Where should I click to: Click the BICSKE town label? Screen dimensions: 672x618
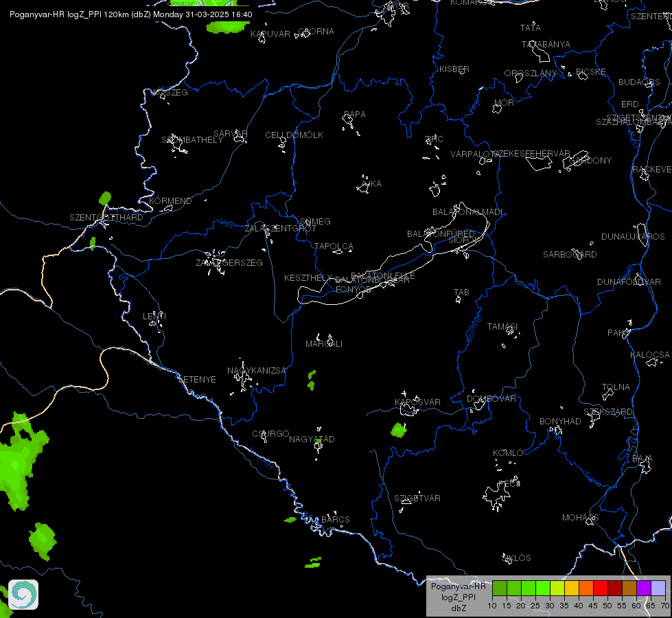(x=590, y=72)
